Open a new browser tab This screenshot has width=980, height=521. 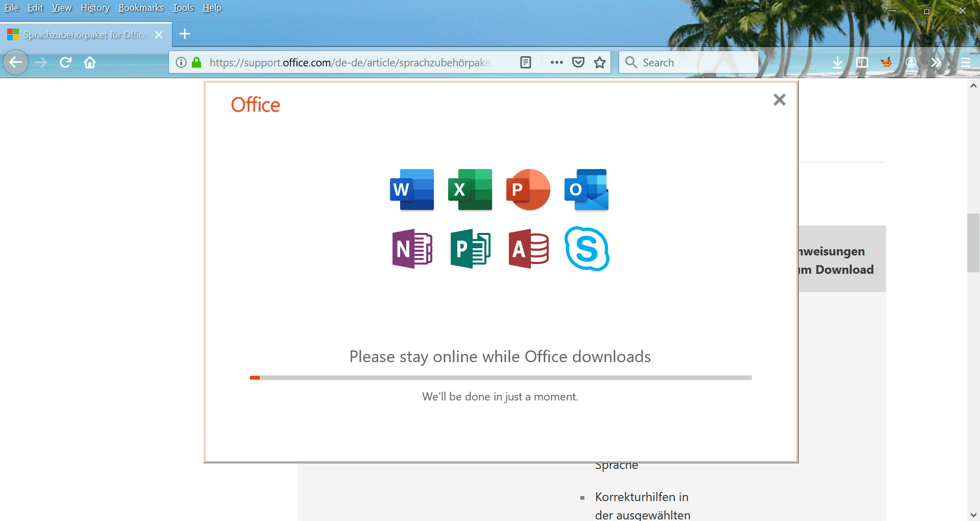tap(185, 34)
